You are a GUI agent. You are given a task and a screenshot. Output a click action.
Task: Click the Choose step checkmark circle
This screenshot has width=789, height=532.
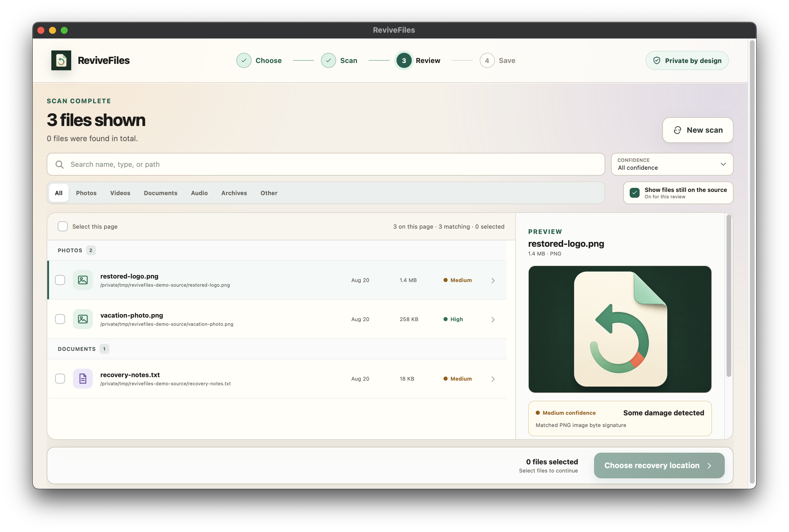pyautogui.click(x=244, y=60)
